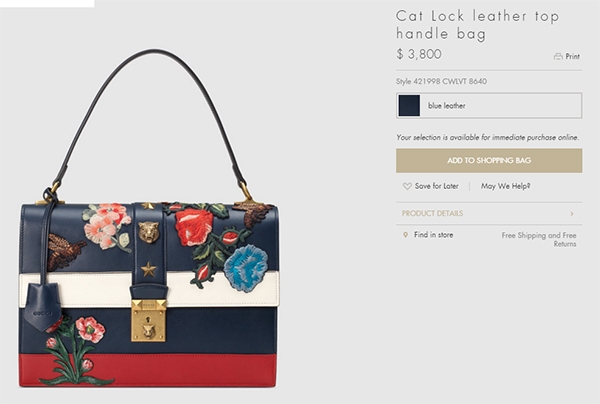The image size is (600, 404).
Task: Click Find in store link
Action: (x=434, y=235)
